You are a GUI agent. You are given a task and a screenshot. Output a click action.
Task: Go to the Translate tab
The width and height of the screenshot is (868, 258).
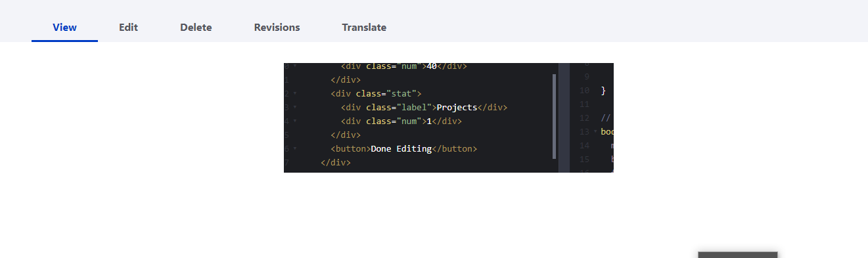pos(364,28)
